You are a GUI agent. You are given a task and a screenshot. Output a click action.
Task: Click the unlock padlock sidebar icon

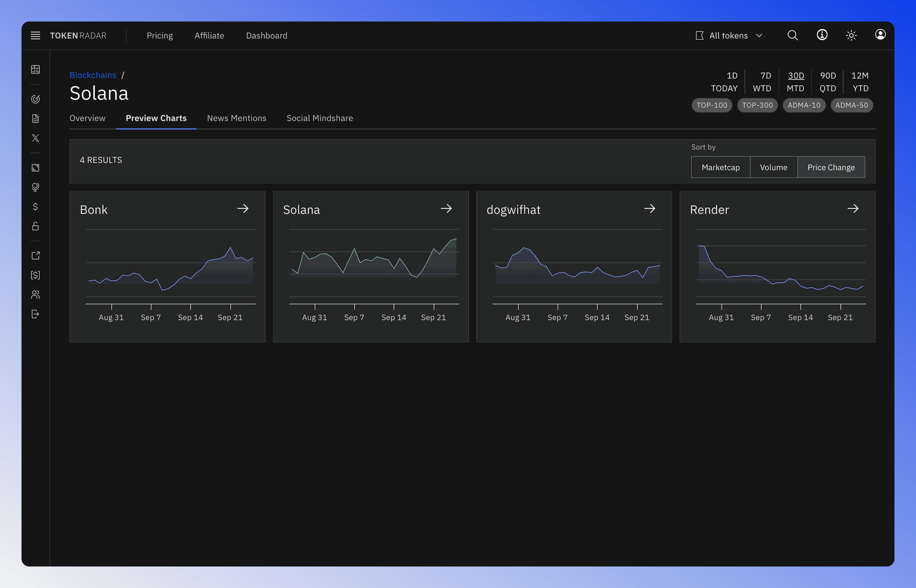35,226
